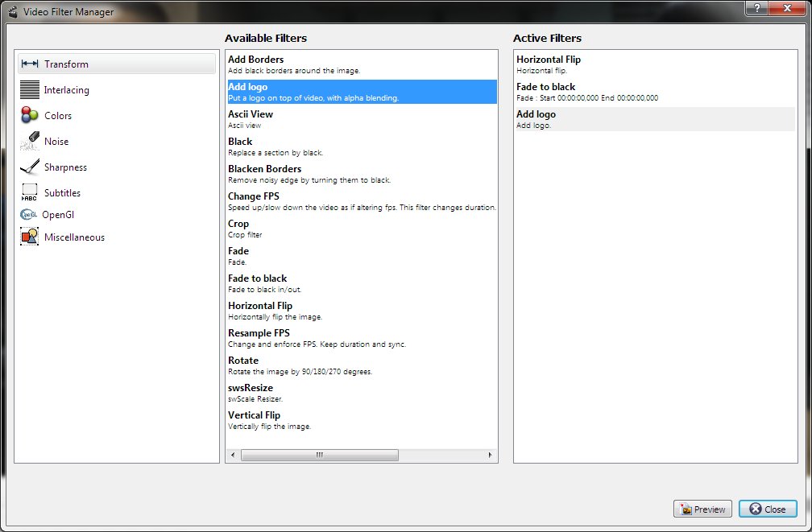The height and width of the screenshot is (532, 812).
Task: Select Horizontal Flip in Active Filters
Action: coord(549,64)
